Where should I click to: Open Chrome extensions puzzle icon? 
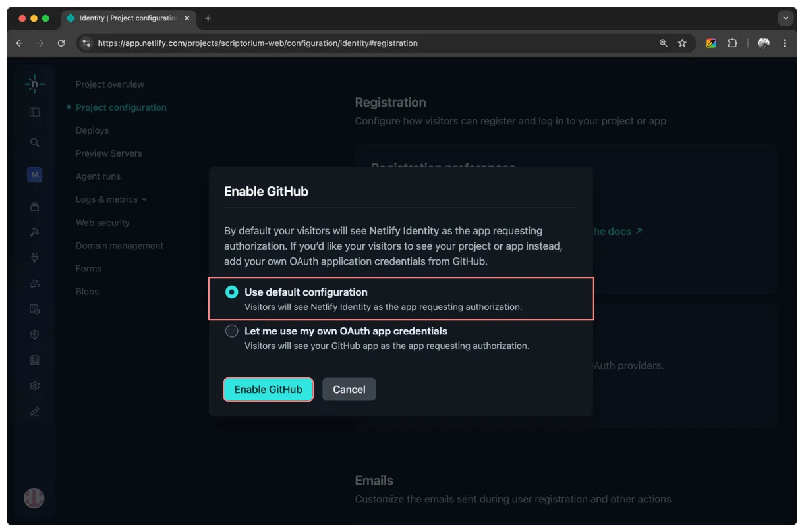click(x=732, y=43)
